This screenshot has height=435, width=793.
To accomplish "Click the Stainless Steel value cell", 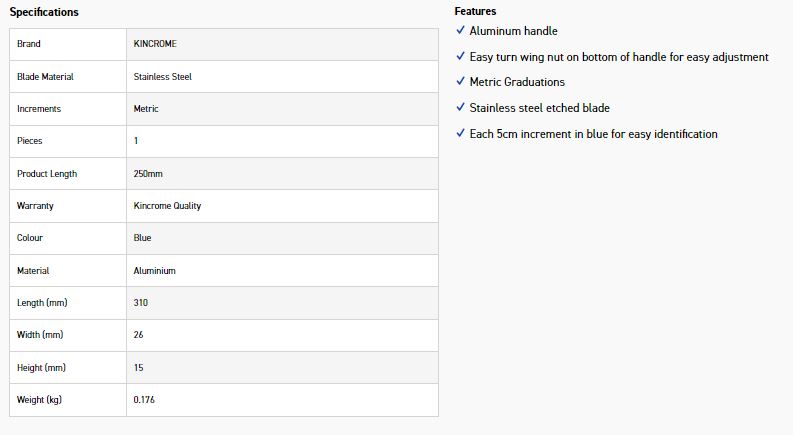I will [162, 77].
